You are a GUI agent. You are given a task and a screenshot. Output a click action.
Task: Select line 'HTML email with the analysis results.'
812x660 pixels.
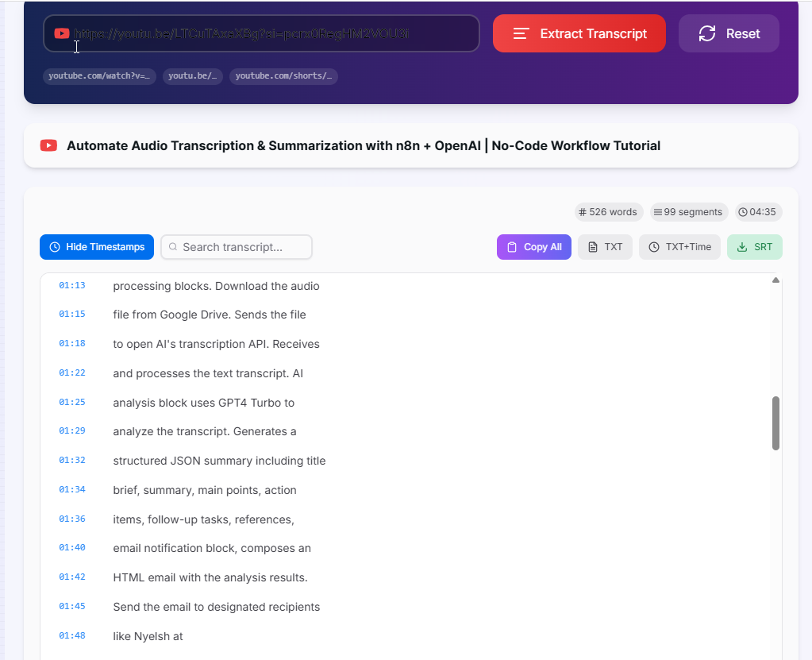point(210,577)
